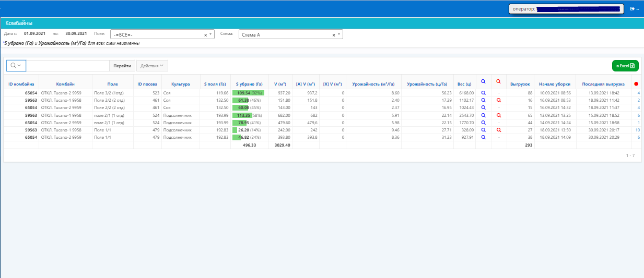The image size is (644, 278).
Task: Click red magnifier in the 328.09 weight row
Action: [498, 130]
